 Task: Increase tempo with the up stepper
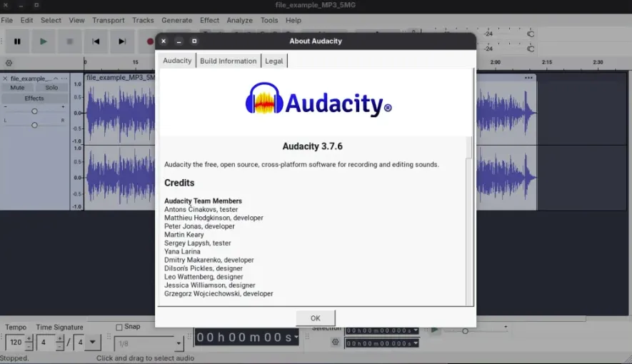pos(29,338)
